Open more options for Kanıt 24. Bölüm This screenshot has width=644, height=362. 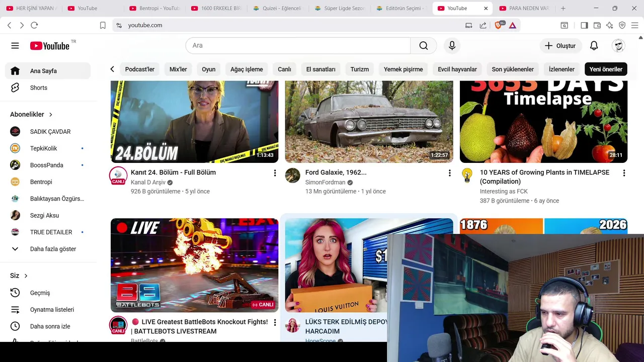(x=275, y=173)
